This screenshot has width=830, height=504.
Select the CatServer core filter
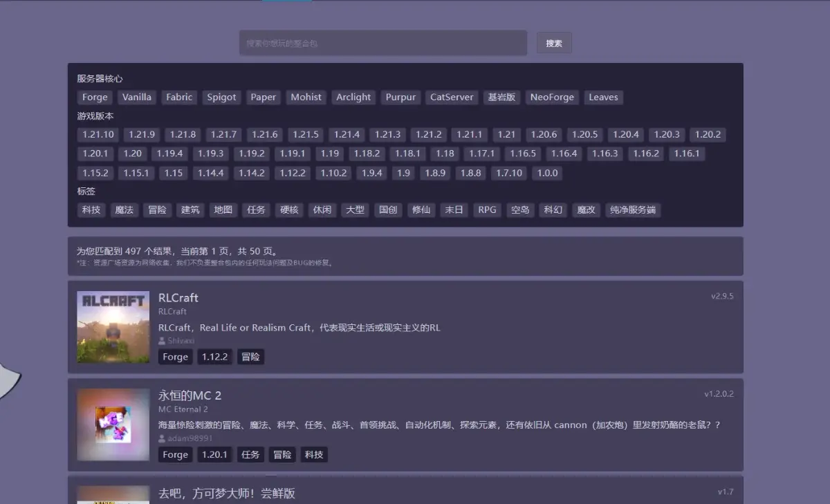click(x=452, y=97)
